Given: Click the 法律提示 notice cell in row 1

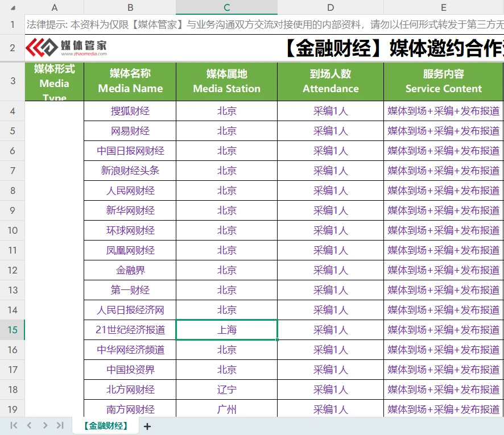Looking at the screenshot, I should point(264,24).
